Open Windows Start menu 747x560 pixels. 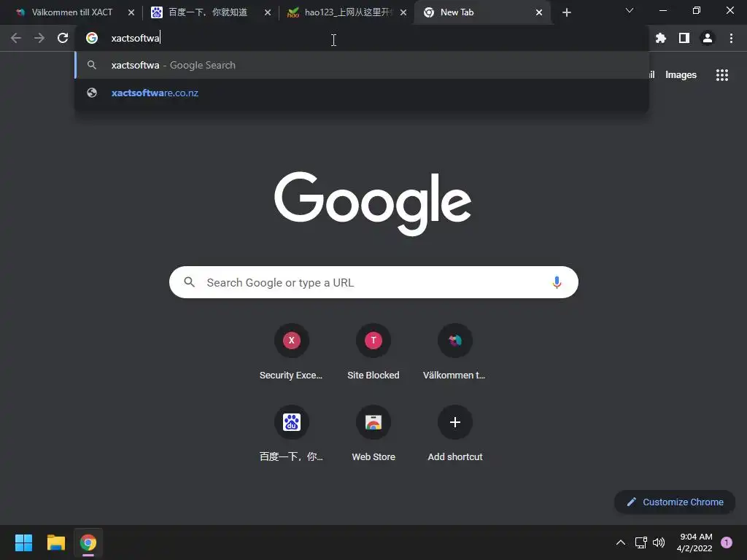click(23, 542)
